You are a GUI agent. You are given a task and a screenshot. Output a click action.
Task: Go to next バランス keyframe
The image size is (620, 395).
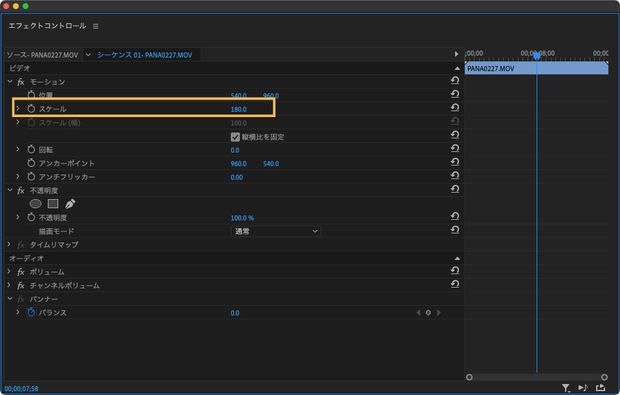click(438, 313)
